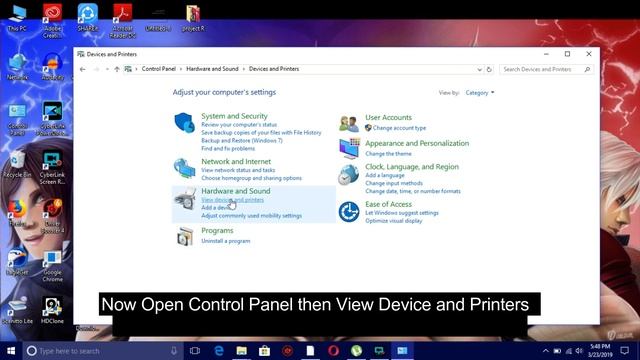Viewport: 640px width, 360px height.
Task: Go back with the Back arrow
Action: [83, 69]
